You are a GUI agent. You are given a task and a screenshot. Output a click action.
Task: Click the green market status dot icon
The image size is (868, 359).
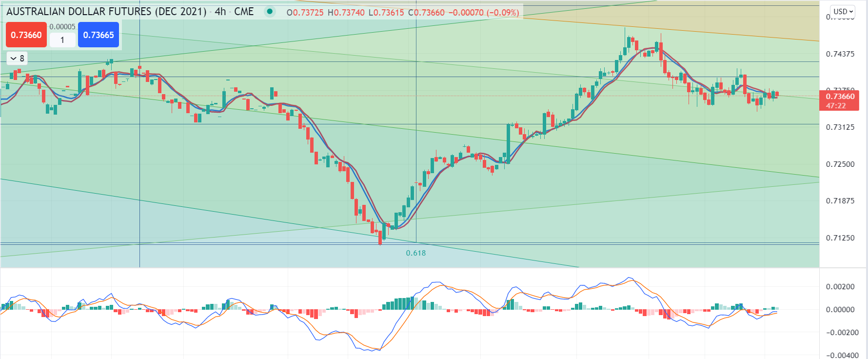pyautogui.click(x=270, y=12)
